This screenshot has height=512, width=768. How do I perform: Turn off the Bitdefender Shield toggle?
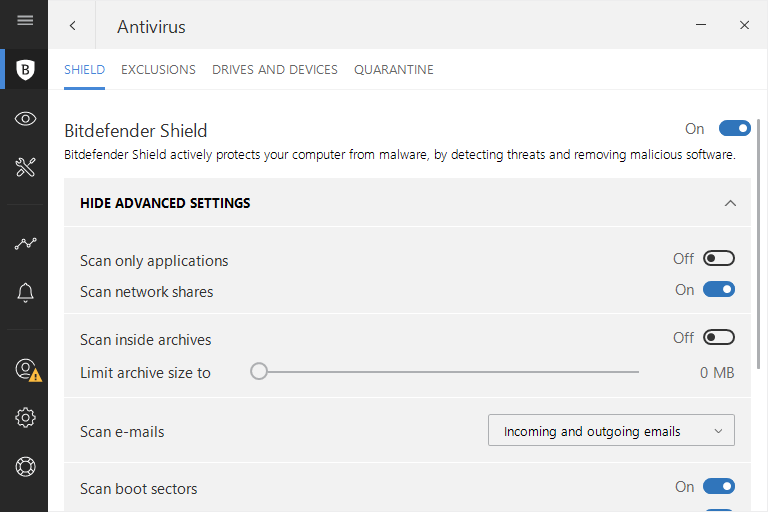734,128
